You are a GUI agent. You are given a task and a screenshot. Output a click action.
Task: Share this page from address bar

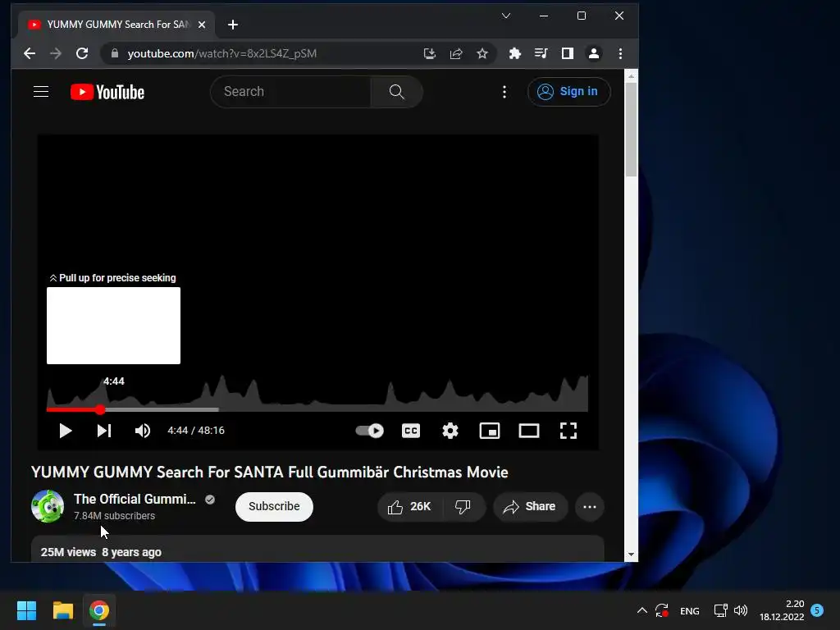(456, 53)
